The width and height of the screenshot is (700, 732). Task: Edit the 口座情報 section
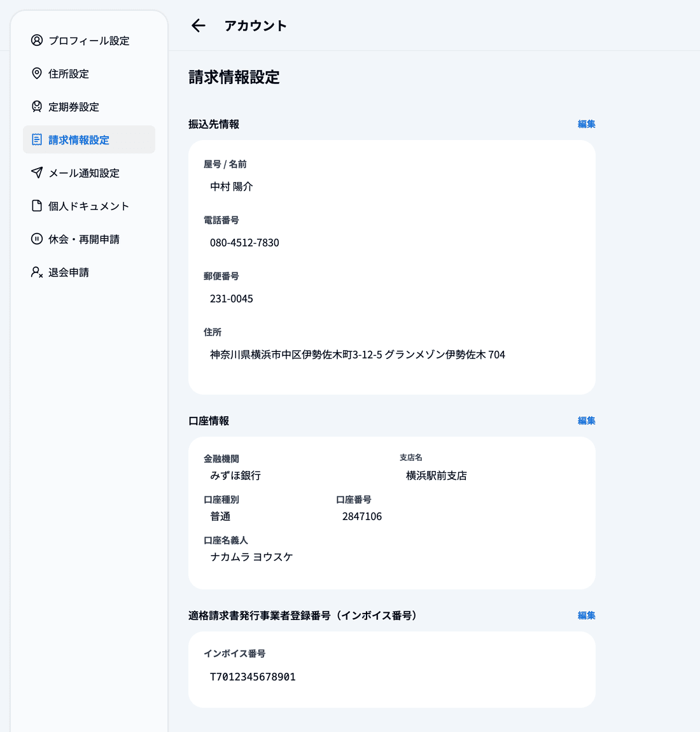587,421
